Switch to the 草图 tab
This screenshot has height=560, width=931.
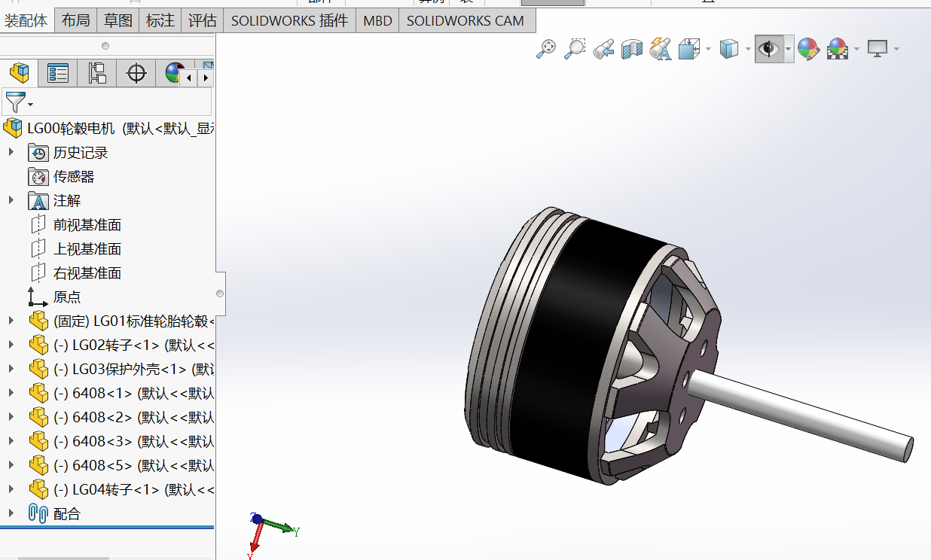118,21
